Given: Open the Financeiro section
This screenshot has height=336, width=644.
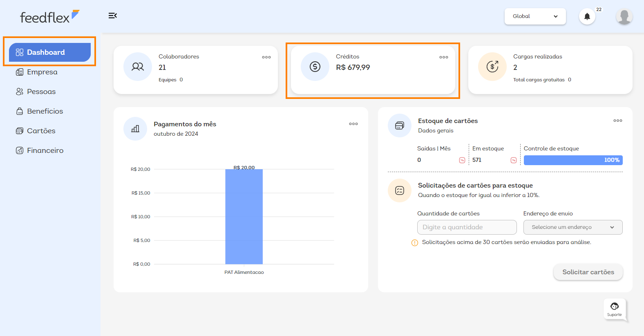Looking at the screenshot, I should (x=45, y=150).
